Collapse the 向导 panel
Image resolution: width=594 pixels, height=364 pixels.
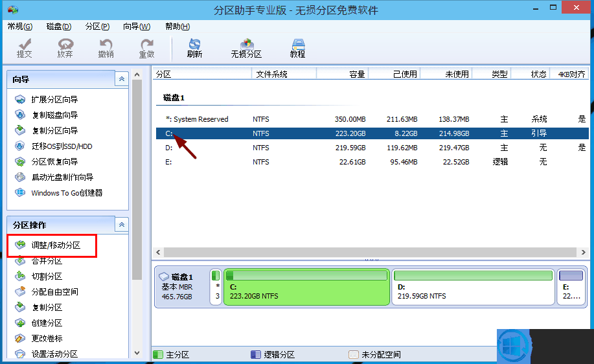[x=122, y=79]
